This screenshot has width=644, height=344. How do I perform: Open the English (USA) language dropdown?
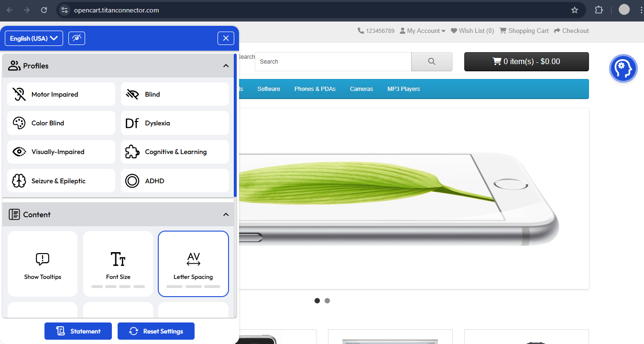(x=33, y=38)
